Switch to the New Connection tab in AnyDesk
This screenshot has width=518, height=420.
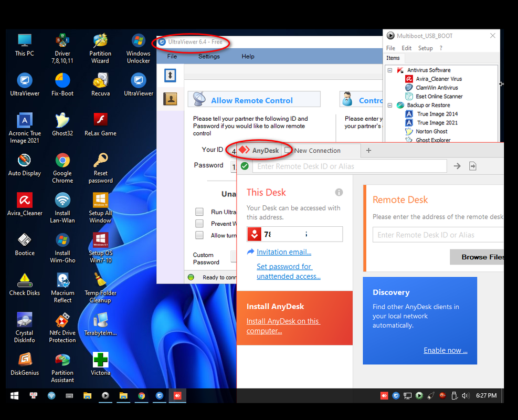pos(321,150)
